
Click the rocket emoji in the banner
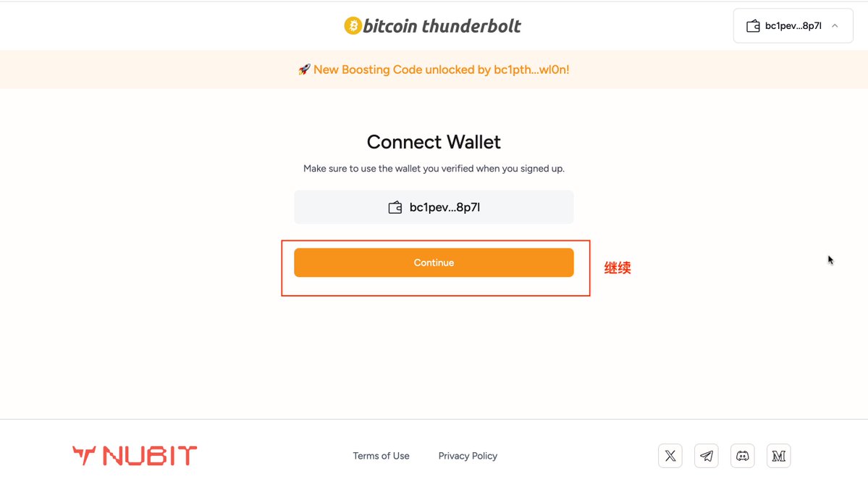(304, 70)
